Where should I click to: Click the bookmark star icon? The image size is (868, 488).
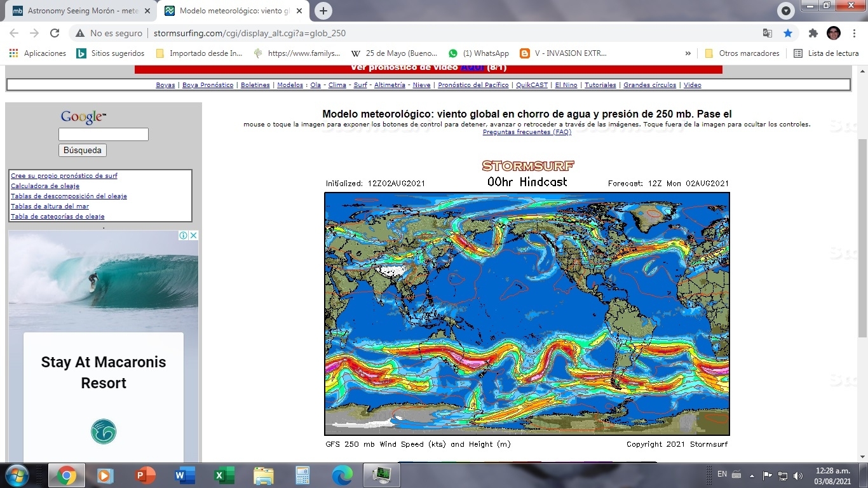788,33
